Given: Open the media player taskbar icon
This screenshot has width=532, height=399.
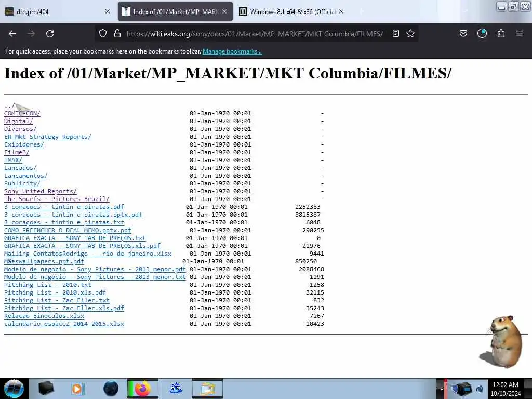Looking at the screenshot, I should pos(77,389).
